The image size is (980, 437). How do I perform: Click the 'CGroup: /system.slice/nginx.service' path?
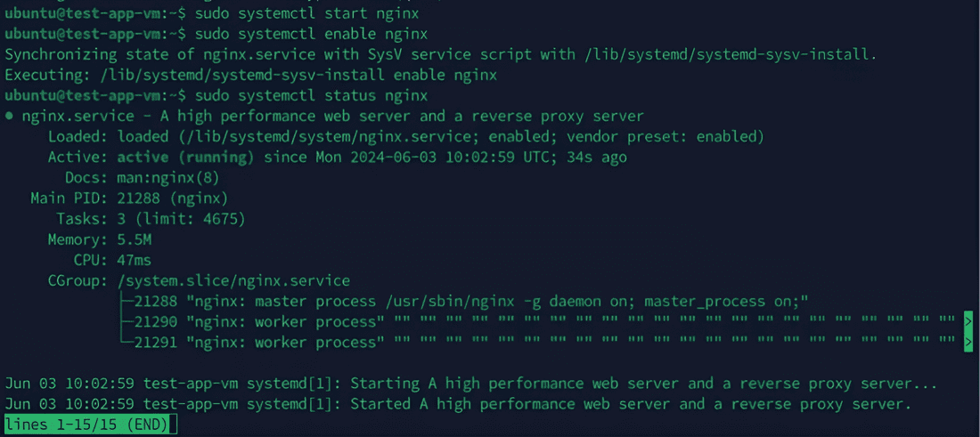pos(199,280)
